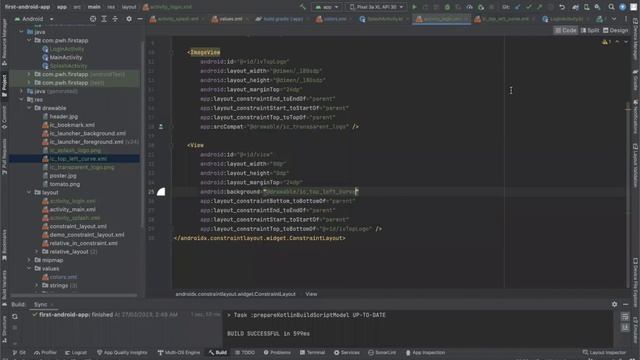
Task: Open the Pixel 3a XL device dropdown
Action: pyautogui.click(x=376, y=7)
